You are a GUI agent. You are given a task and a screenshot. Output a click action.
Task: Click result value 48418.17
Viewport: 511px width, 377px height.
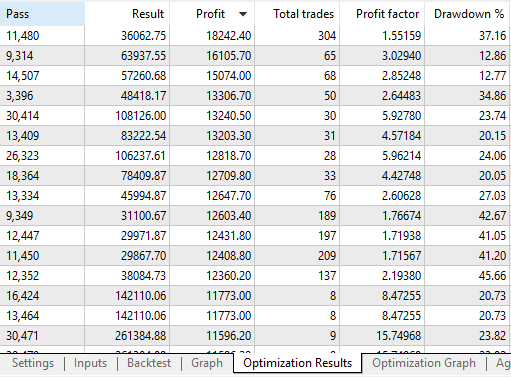click(x=143, y=96)
